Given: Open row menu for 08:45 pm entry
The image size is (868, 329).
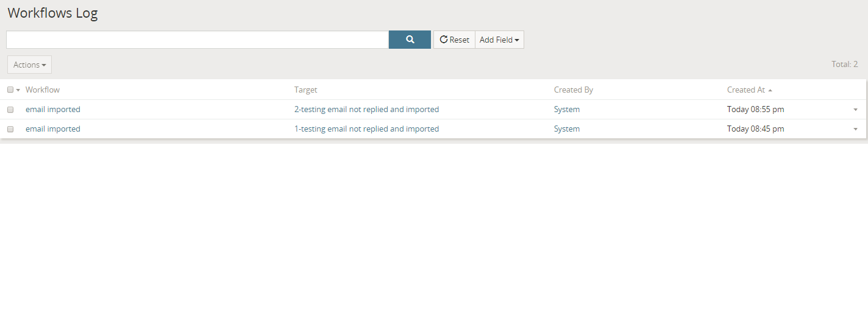Looking at the screenshot, I should [855, 129].
